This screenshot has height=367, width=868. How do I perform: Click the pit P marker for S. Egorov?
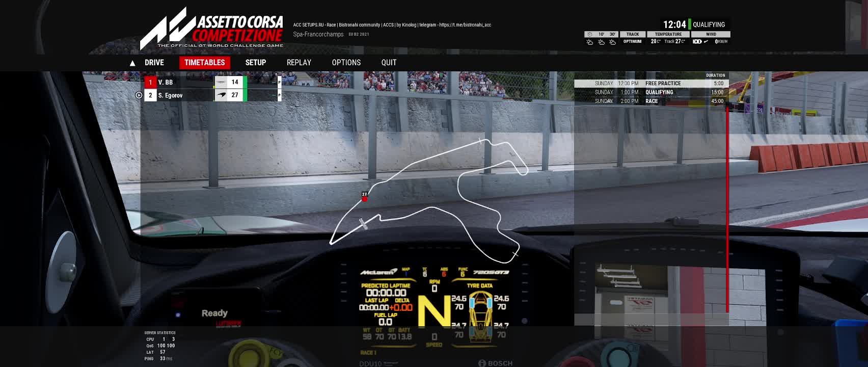[x=279, y=95]
